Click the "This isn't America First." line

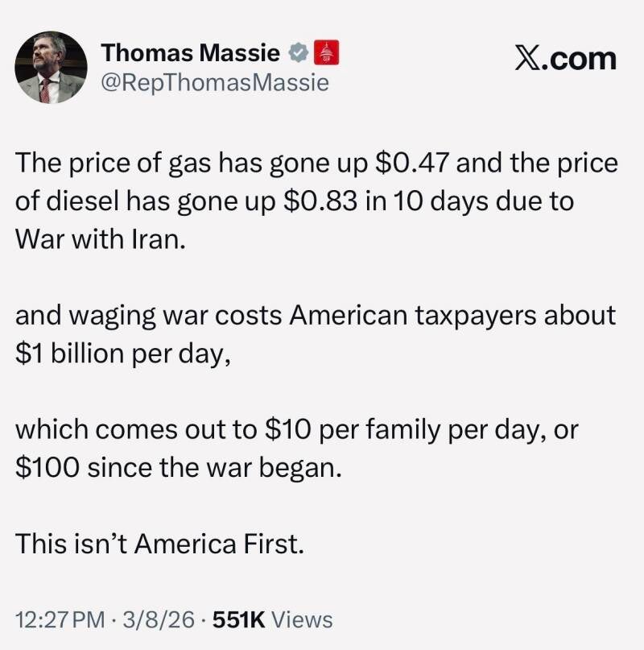click(159, 544)
